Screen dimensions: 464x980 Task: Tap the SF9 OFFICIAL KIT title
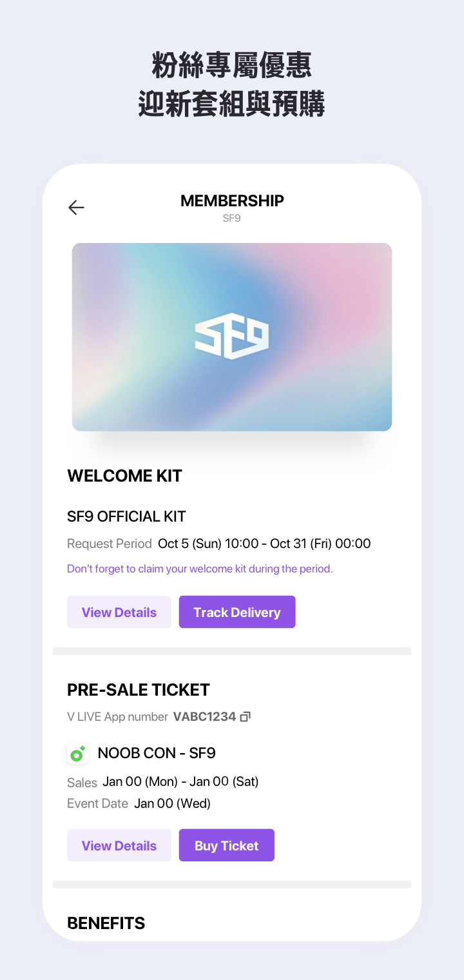[126, 516]
